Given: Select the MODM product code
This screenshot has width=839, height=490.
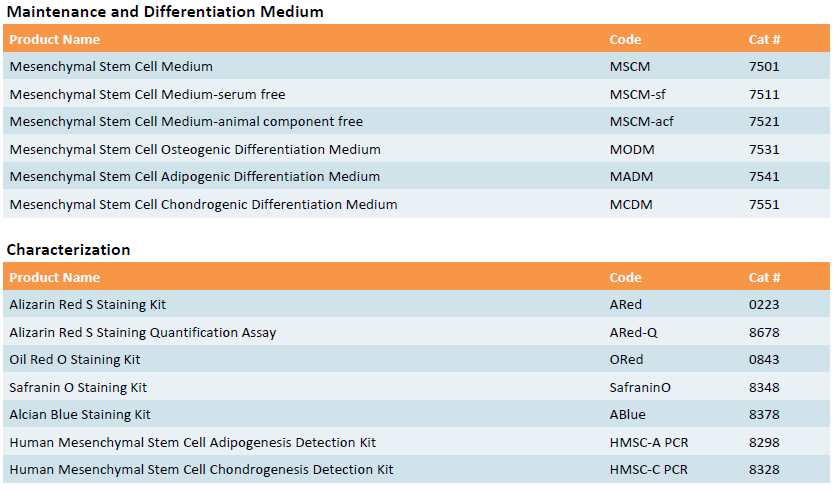Looking at the screenshot, I should [x=631, y=149].
